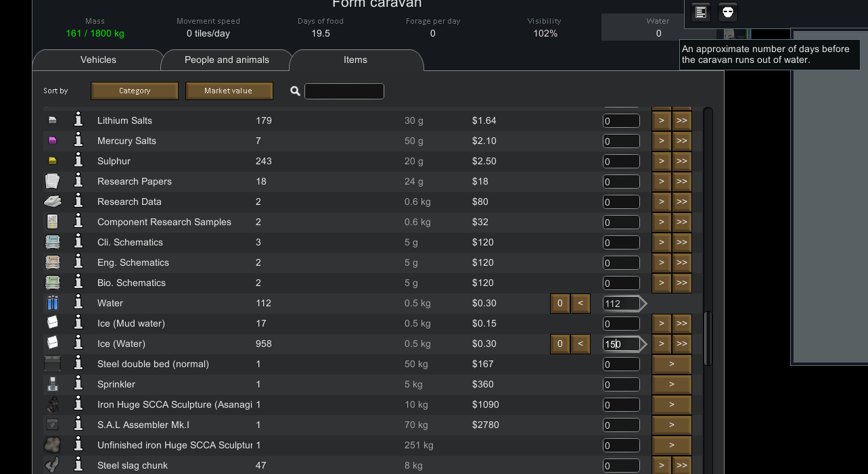Open info for Water item

point(78,303)
